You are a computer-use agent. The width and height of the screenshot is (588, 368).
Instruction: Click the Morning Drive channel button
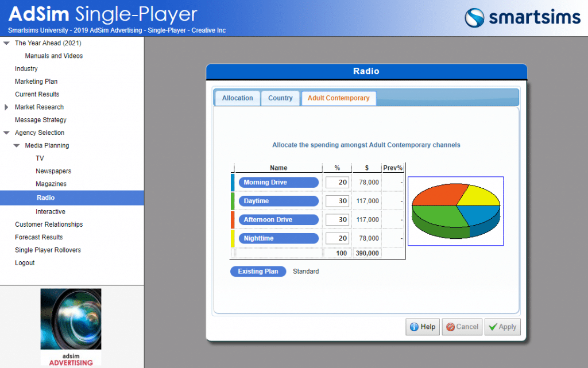coord(278,182)
